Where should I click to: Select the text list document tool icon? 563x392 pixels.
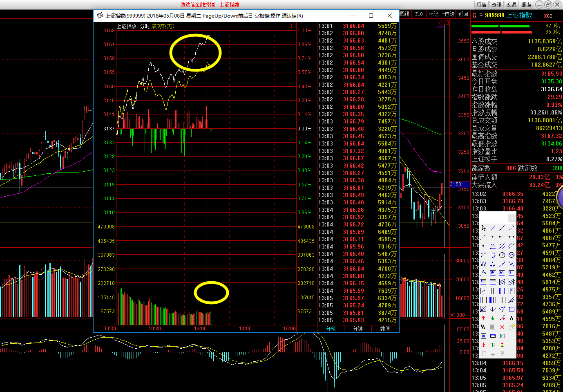coord(484,336)
